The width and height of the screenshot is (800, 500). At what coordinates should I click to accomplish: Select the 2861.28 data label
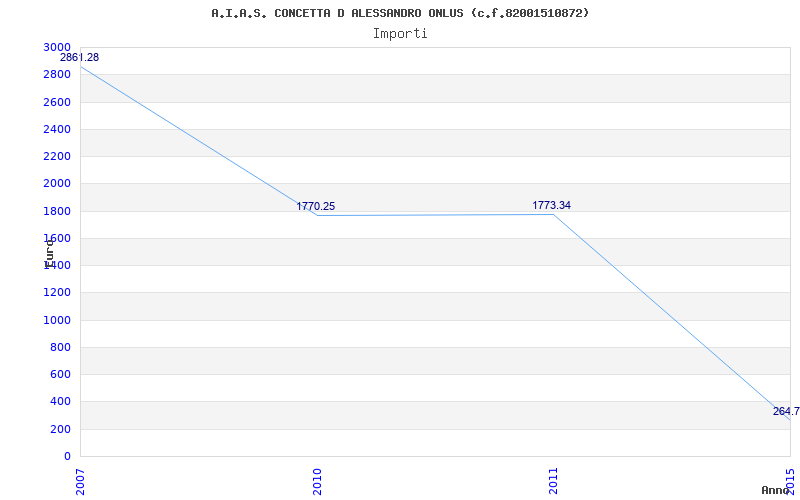80,57
